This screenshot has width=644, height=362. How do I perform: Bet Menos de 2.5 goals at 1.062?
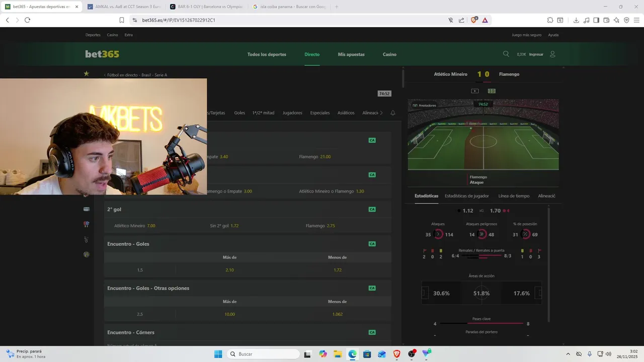[x=337, y=314]
